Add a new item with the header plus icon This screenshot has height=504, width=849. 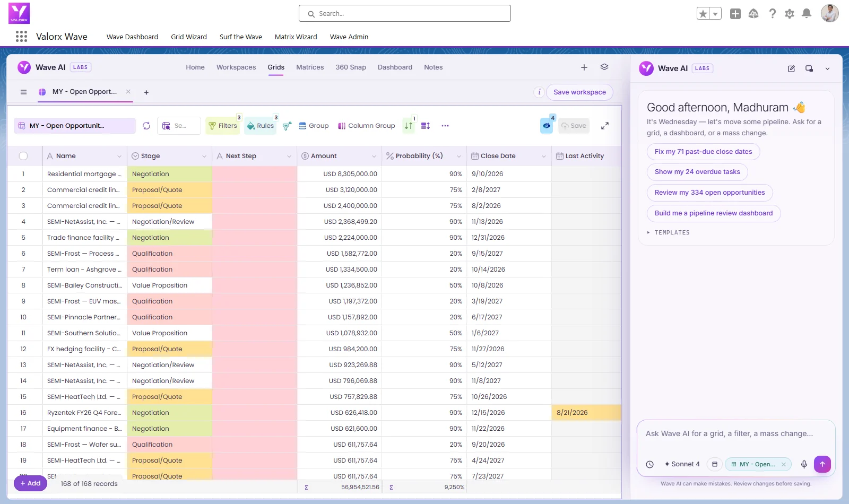(x=584, y=67)
